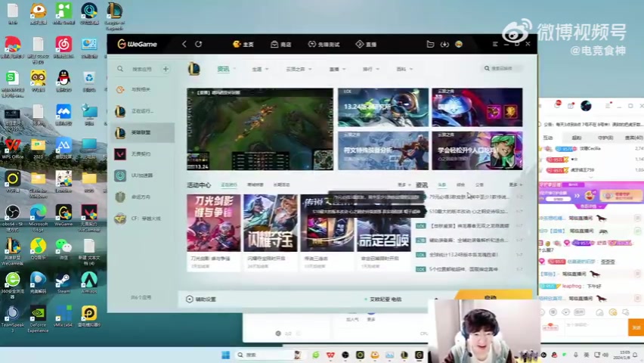This screenshot has height=363, width=644.
Task: Expand the 生涯 dropdown
Action: pos(260,69)
